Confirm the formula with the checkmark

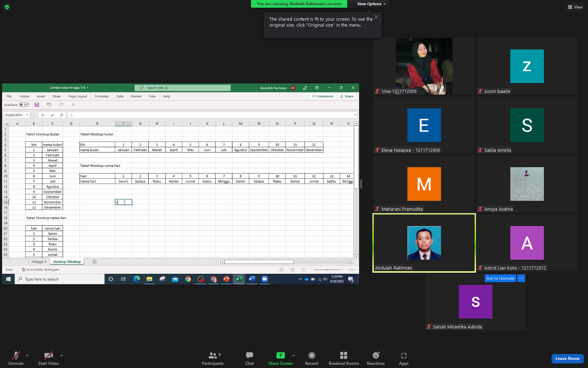[52, 115]
